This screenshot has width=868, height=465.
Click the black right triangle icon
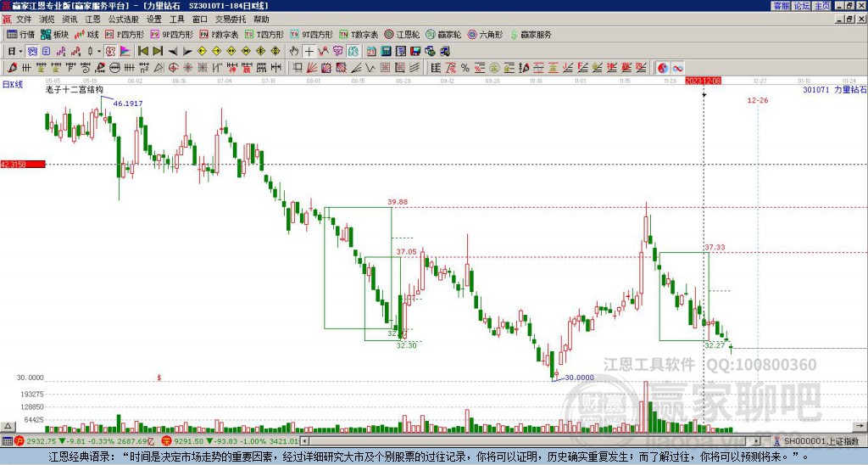(187, 51)
